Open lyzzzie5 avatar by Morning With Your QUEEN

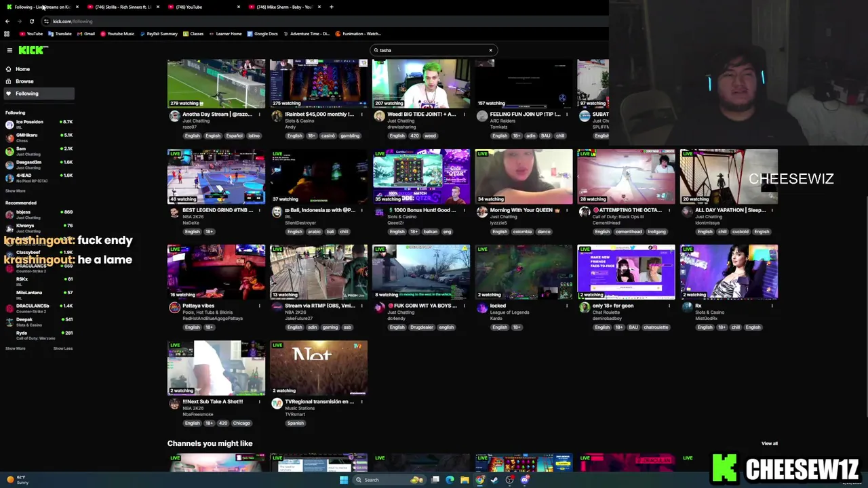coord(481,212)
